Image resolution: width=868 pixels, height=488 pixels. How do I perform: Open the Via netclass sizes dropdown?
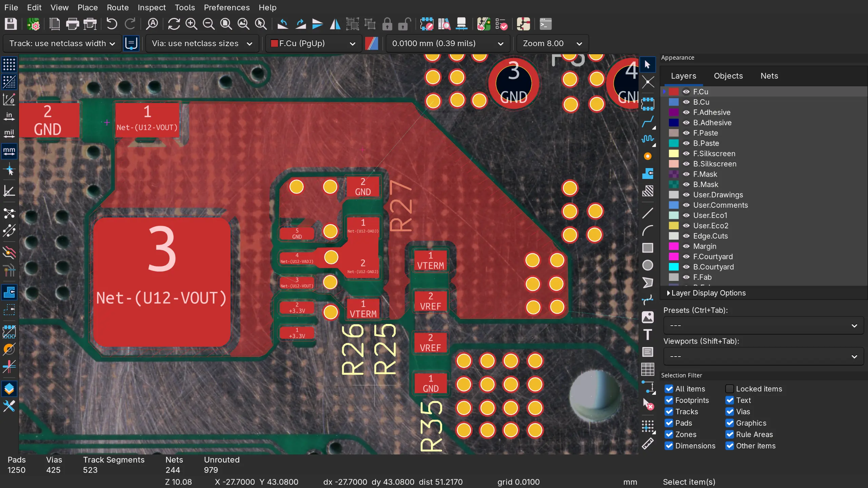tap(202, 43)
